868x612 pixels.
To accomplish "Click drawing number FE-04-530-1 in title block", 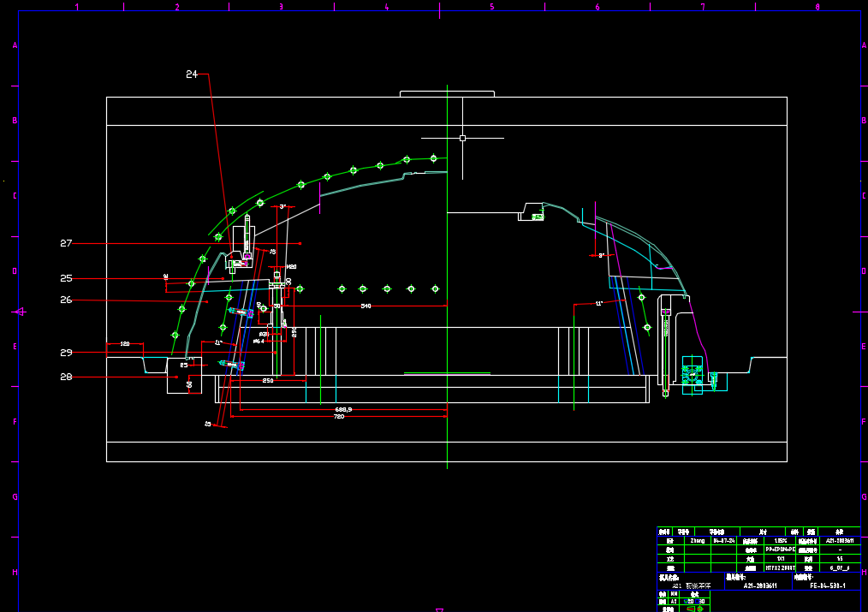I will coord(827,585).
